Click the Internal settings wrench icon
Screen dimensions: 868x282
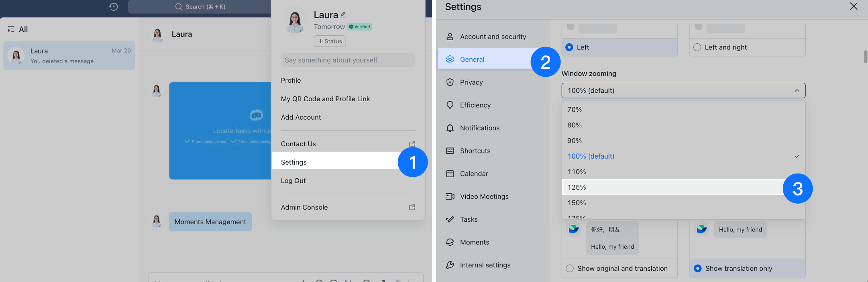pyautogui.click(x=450, y=265)
